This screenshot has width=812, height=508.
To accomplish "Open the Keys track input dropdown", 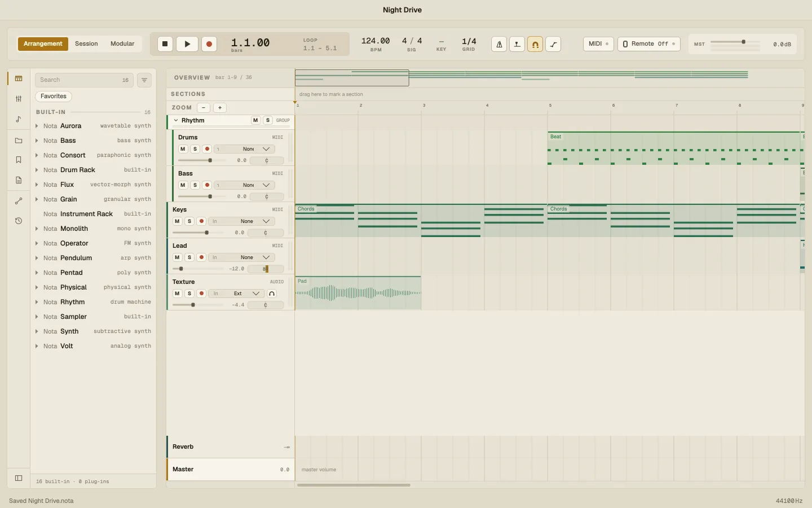I will coord(241,221).
